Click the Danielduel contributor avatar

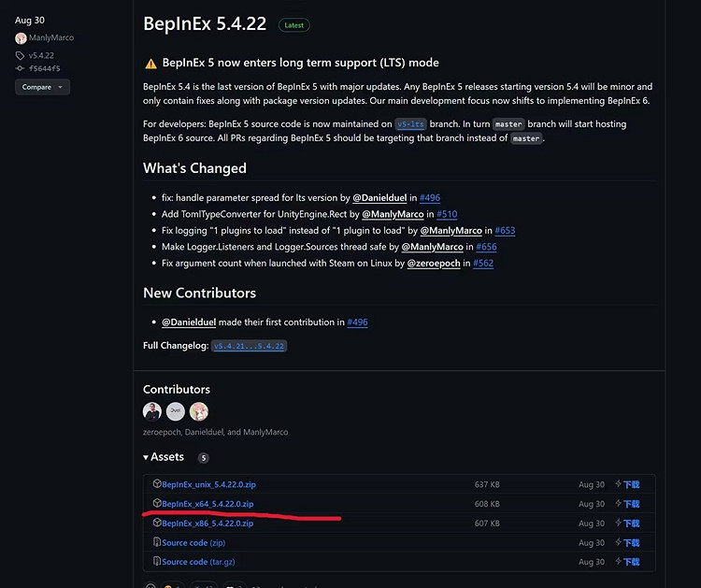(x=176, y=412)
